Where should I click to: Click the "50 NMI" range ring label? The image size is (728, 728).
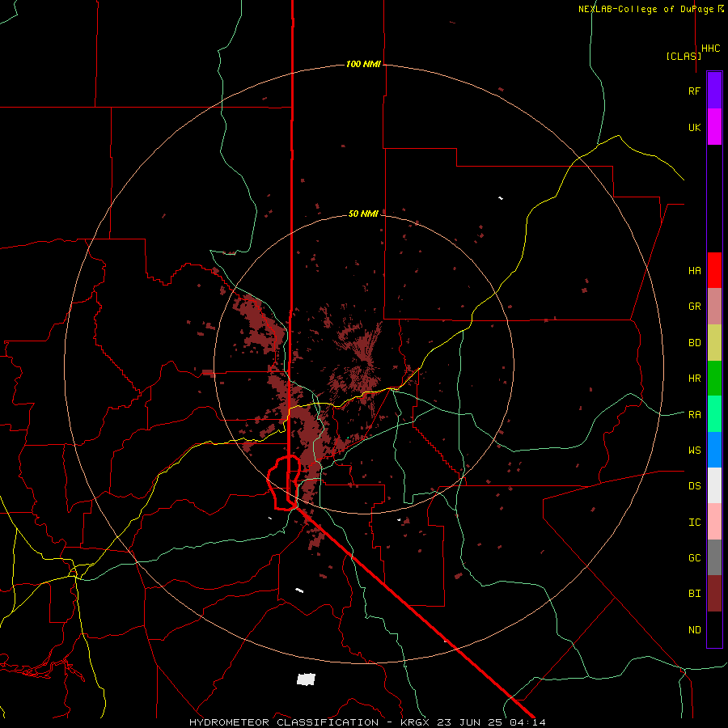[x=363, y=214]
